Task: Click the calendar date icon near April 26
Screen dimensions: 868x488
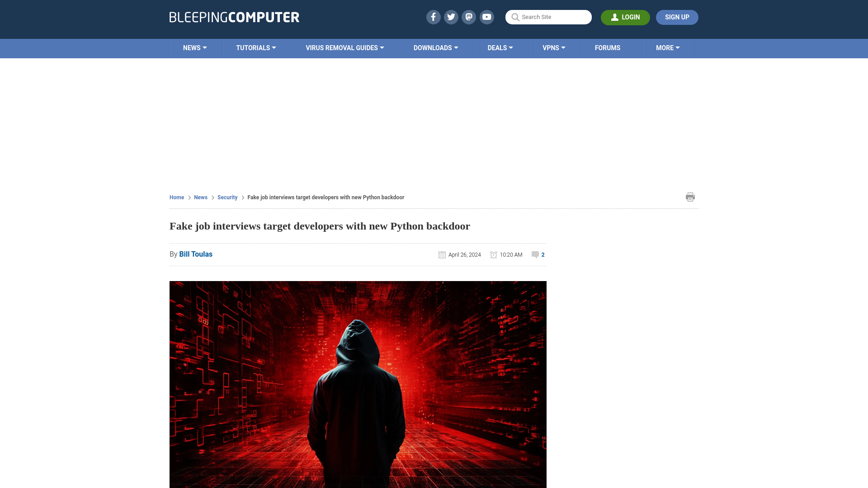Action: pos(442,254)
